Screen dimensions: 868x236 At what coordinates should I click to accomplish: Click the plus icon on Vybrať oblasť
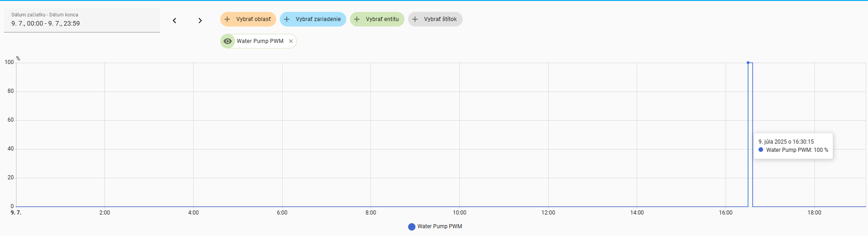click(227, 19)
